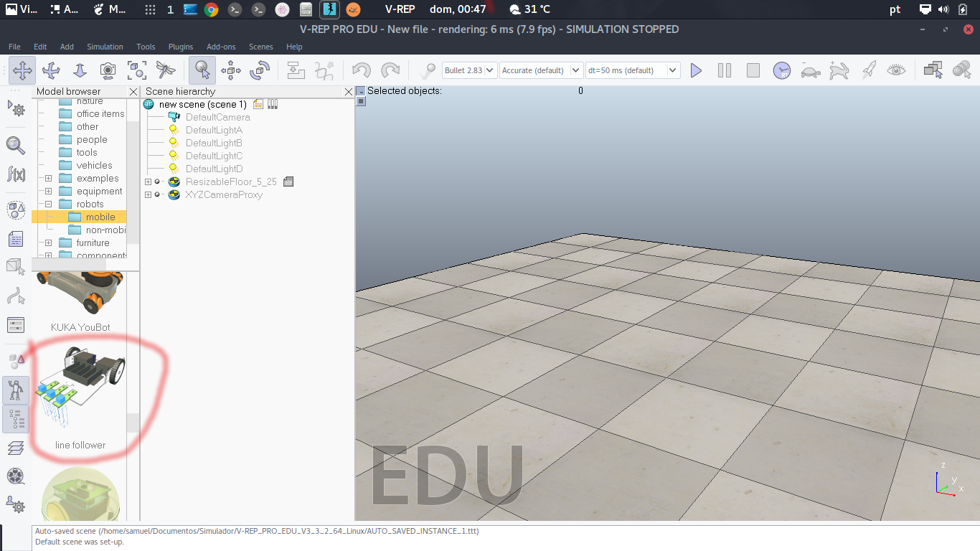The width and height of the screenshot is (980, 551).
Task: Speed up simulation with rabbit icon
Action: (839, 70)
